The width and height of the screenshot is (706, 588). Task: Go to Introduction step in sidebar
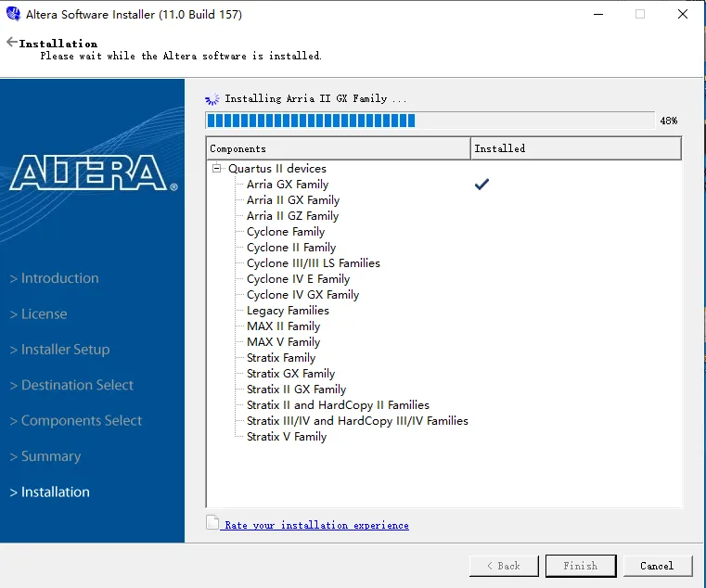coord(54,278)
